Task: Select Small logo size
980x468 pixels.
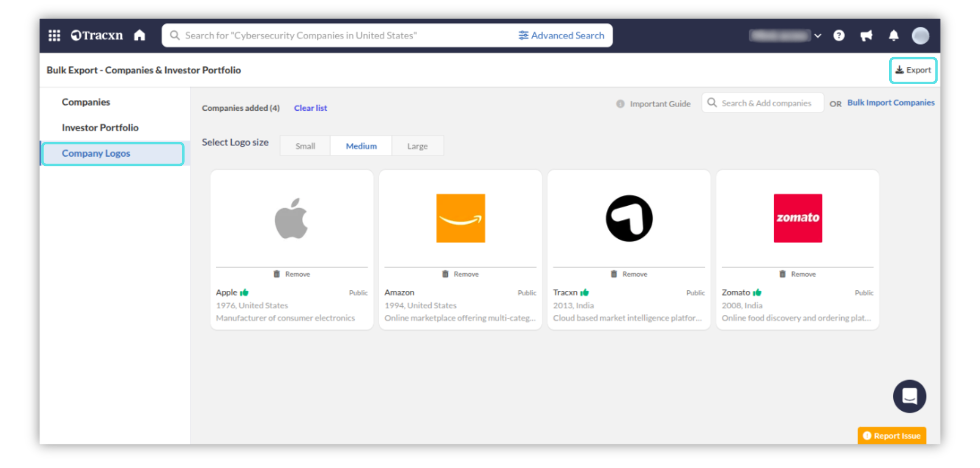Action: 305,146
